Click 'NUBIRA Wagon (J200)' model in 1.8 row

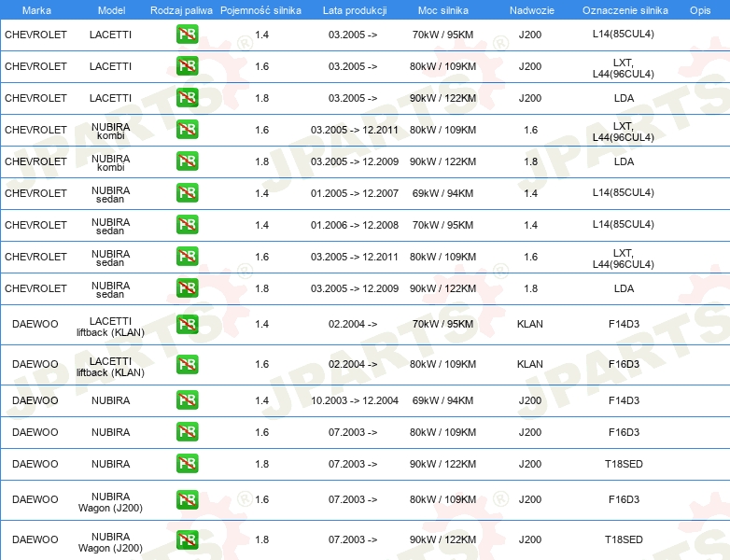[110, 542]
